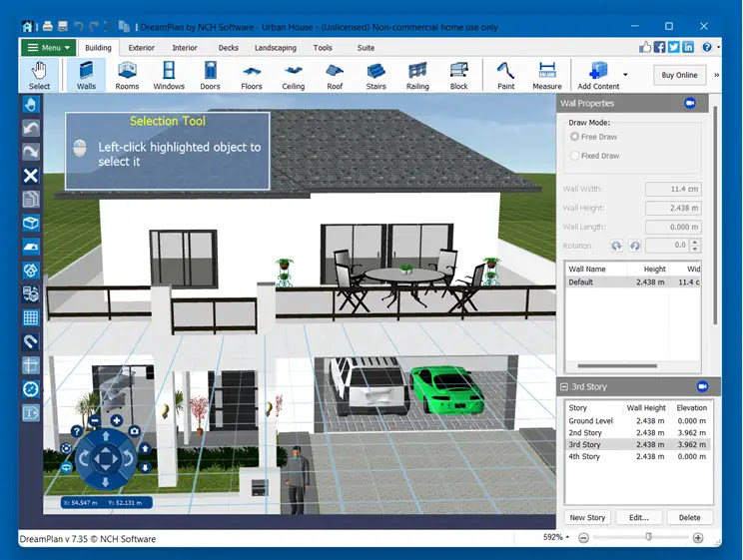Click the sidebar copy pages icon

pos(31,200)
